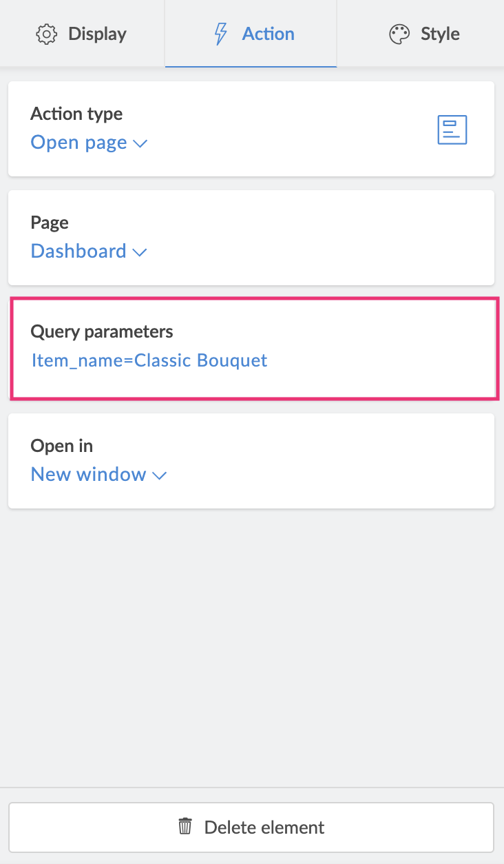Screen dimensions: 504x864
Task: Click the lightning bolt Action icon
Action: pyautogui.click(x=221, y=34)
